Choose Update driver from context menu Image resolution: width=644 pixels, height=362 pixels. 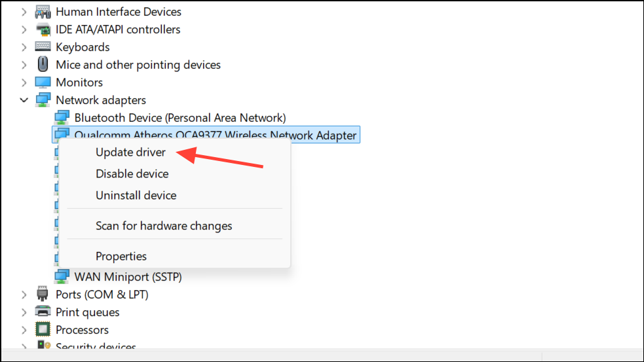pyautogui.click(x=130, y=153)
